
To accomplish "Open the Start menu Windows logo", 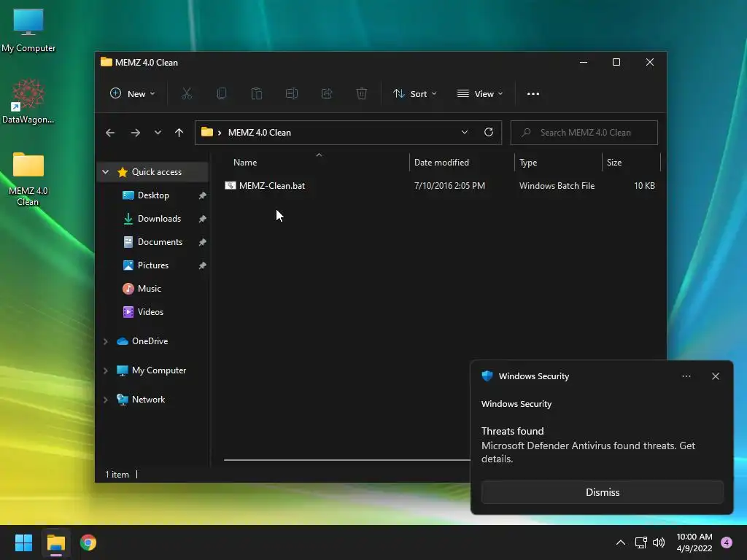I will [24, 542].
